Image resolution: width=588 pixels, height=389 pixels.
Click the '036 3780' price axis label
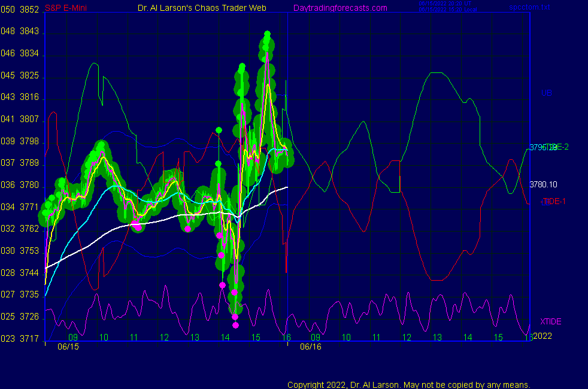tap(20, 185)
